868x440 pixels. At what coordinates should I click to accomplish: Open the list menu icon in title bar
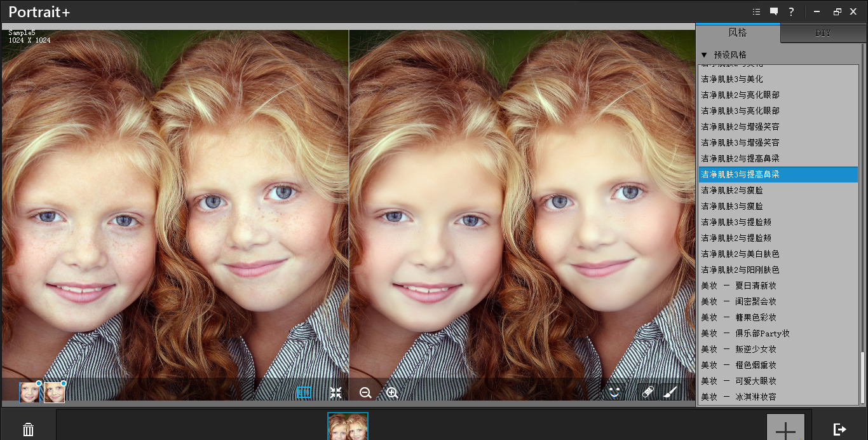pos(756,11)
